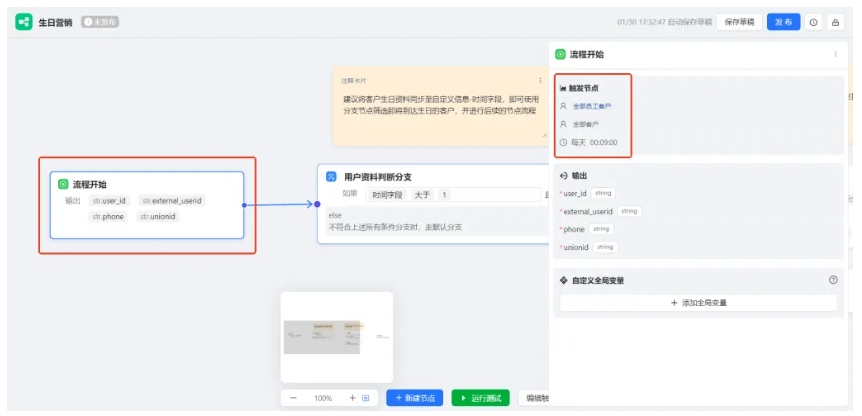This screenshot has height=416, width=862.
Task: Click string tag next to external_userid
Action: point(629,211)
